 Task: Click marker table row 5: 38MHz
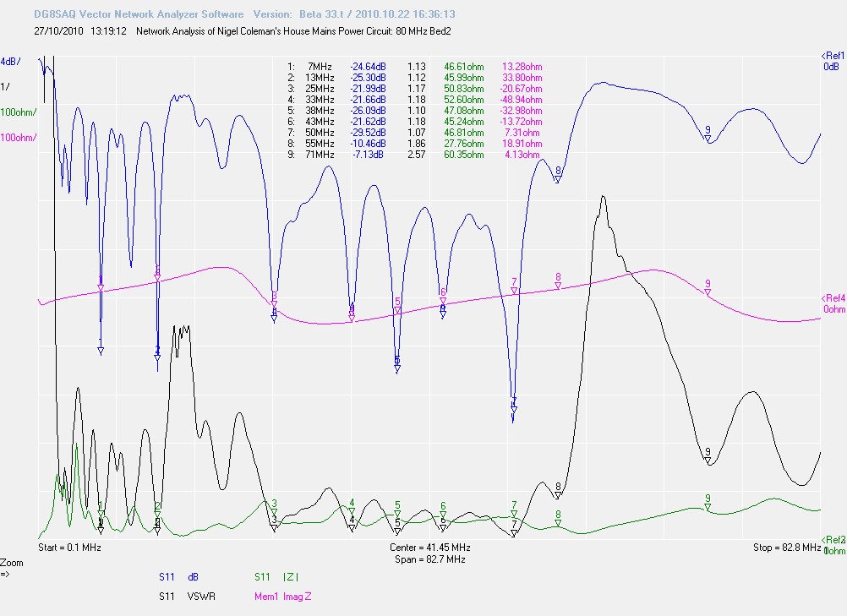click(x=414, y=111)
